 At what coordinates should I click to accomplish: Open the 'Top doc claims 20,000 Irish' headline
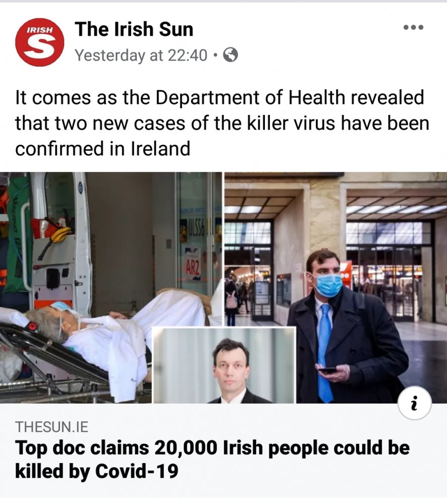212,448
